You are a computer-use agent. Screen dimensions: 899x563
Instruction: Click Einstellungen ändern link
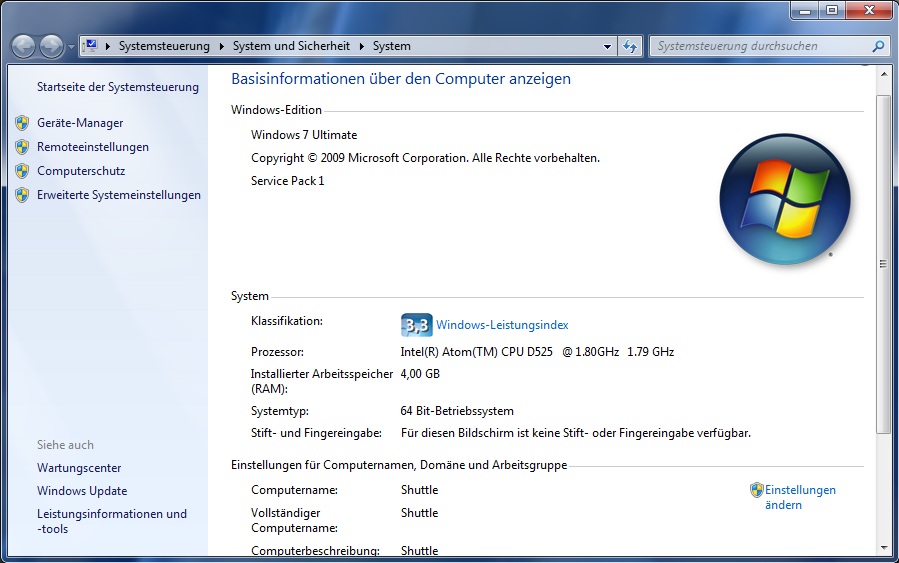point(800,497)
